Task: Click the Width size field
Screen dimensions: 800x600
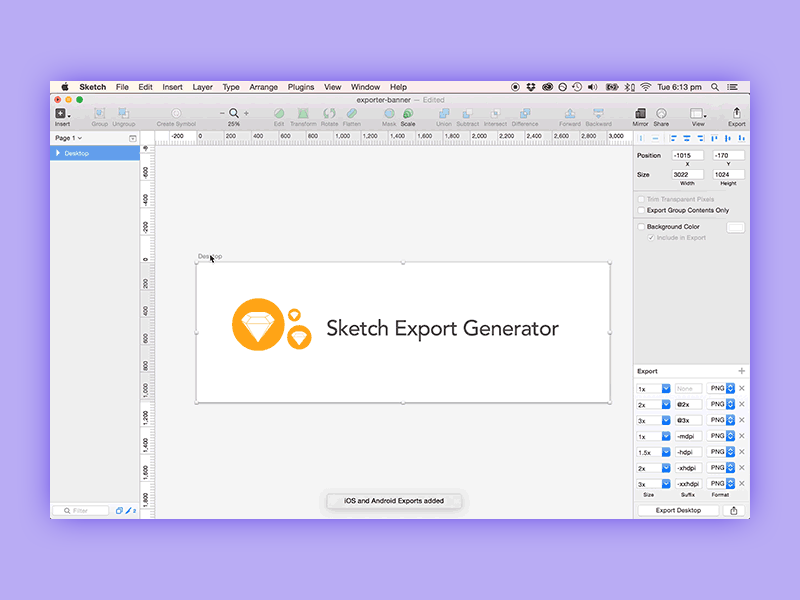Action: pyautogui.click(x=687, y=174)
